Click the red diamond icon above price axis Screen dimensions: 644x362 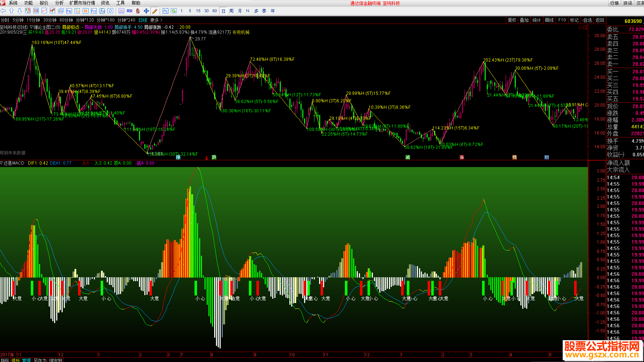pyautogui.click(x=580, y=27)
